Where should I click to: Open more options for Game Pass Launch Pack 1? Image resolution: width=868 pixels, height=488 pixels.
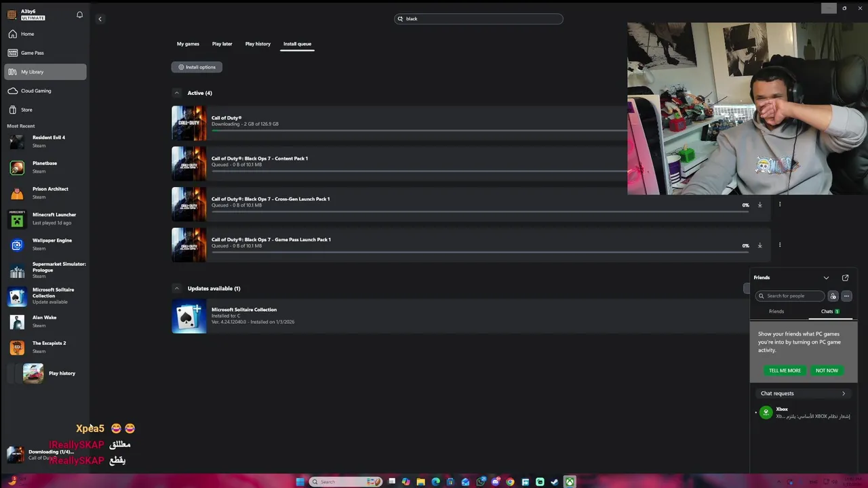(x=780, y=245)
